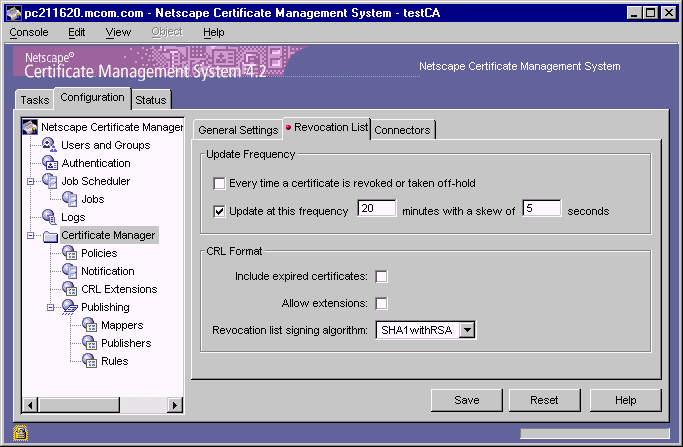Viewport: 683px width, 447px height.
Task: Select Publishing label in tree
Action: 105,307
